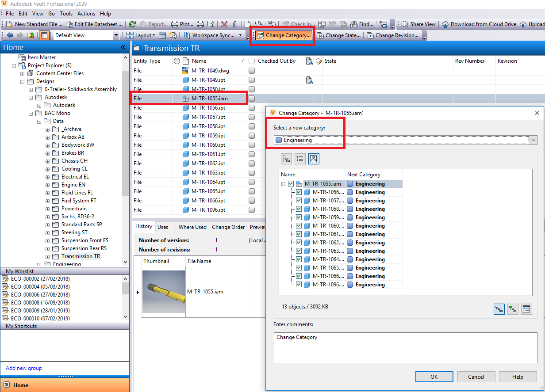
Task: Uncheck the M-TR-1056 checkbox
Action: coord(299,192)
